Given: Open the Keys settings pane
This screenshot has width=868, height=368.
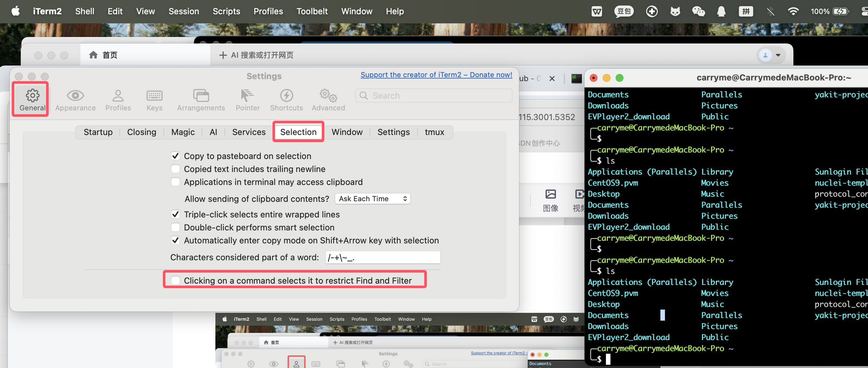Looking at the screenshot, I should tap(154, 100).
